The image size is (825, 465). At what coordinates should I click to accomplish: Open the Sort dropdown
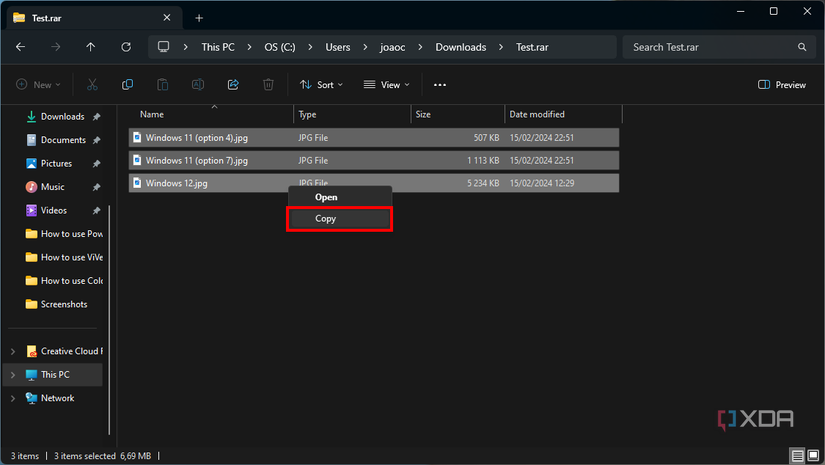point(321,85)
